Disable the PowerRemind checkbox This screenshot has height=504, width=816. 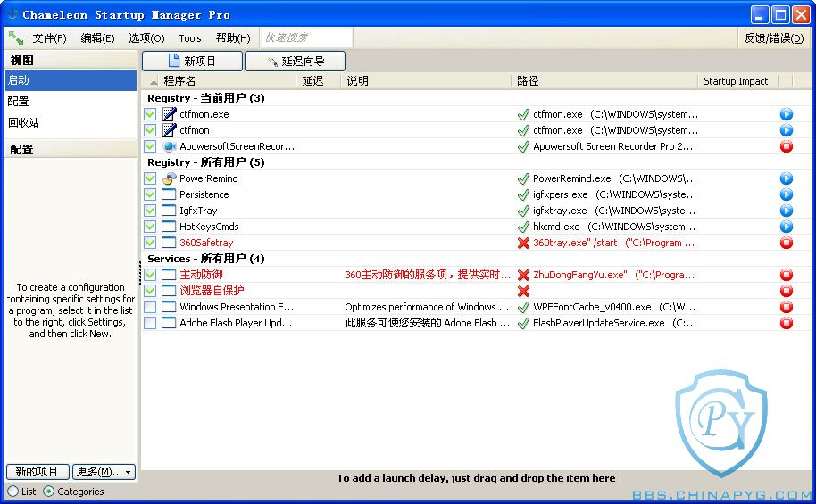tap(150, 178)
